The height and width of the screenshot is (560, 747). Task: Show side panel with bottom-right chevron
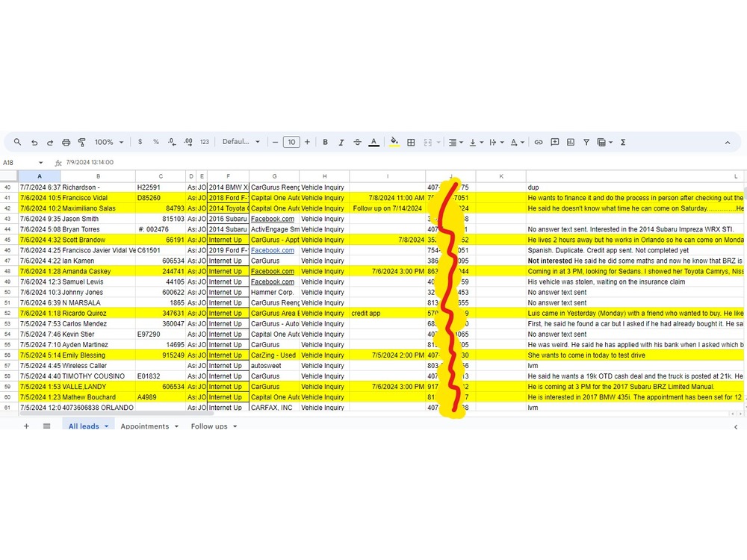coord(736,426)
